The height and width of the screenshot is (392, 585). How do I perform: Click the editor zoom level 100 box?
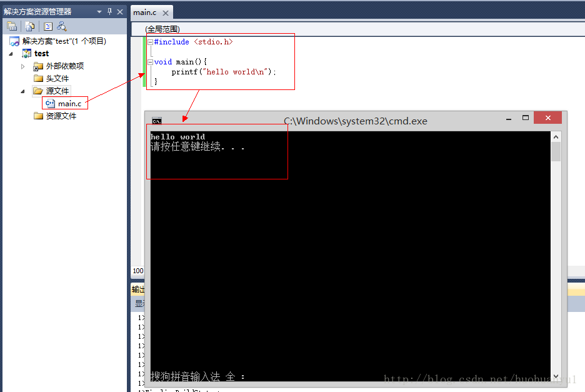coord(137,271)
